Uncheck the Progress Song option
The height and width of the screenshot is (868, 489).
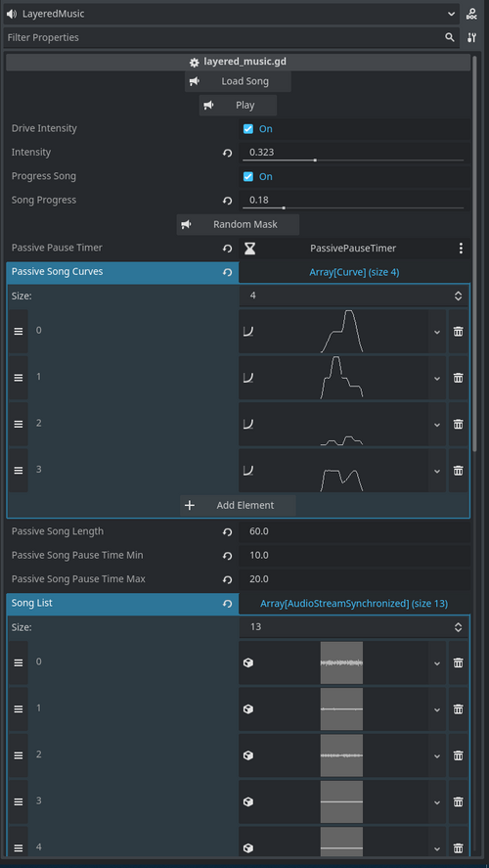[x=248, y=176]
